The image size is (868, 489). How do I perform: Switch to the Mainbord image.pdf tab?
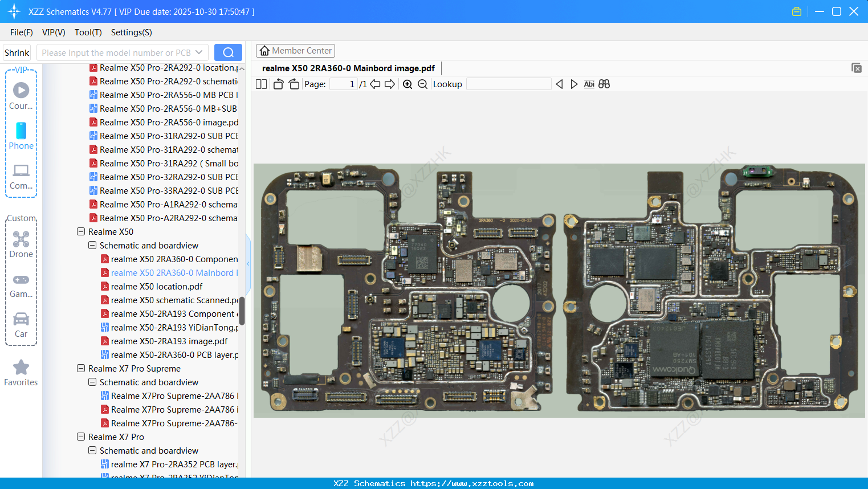(x=349, y=68)
